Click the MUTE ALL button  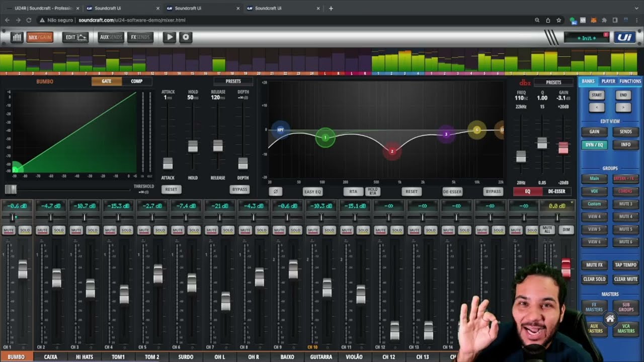(547, 230)
